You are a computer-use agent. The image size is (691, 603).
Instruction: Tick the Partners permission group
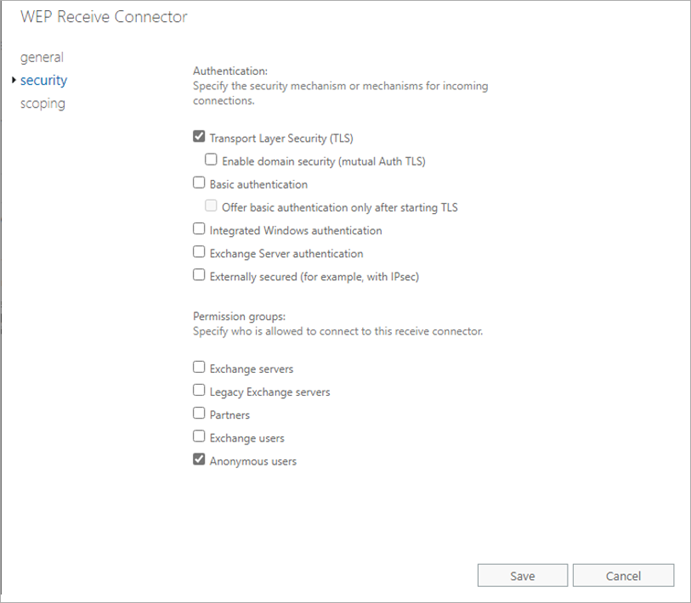pos(199,414)
